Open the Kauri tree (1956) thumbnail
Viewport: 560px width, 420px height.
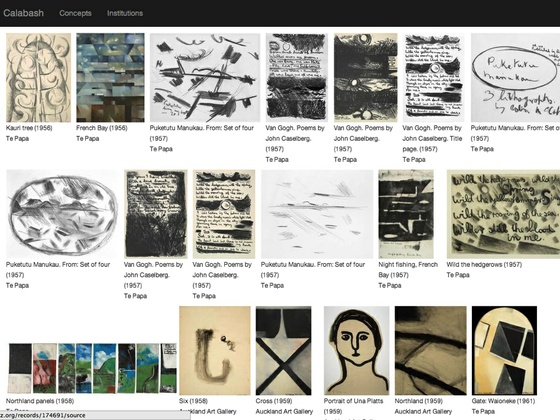(39, 78)
